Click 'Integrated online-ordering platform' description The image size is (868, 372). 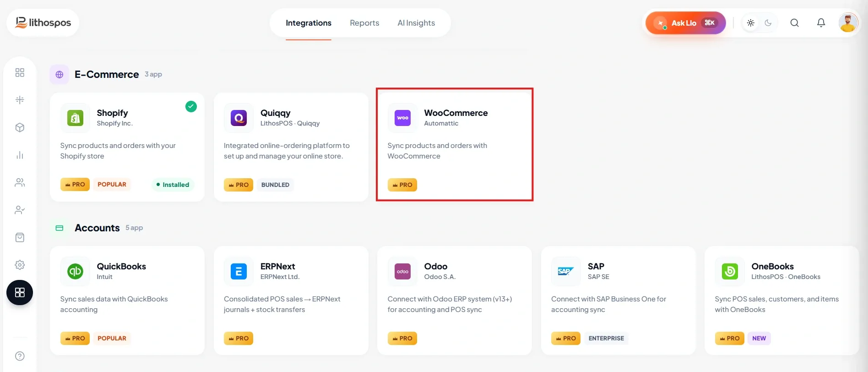point(287,151)
